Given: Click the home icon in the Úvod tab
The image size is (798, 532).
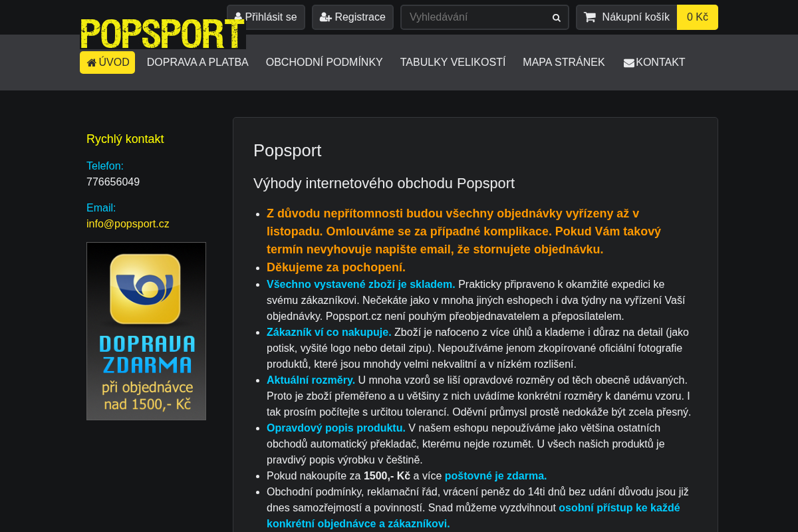Looking at the screenshot, I should pyautogui.click(x=92, y=63).
